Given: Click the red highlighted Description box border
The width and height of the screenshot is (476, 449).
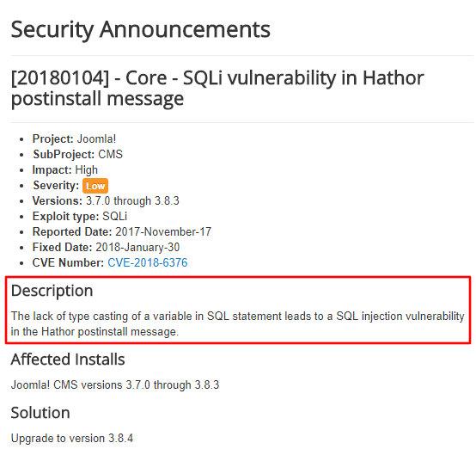Looking at the screenshot, I should (x=238, y=277).
